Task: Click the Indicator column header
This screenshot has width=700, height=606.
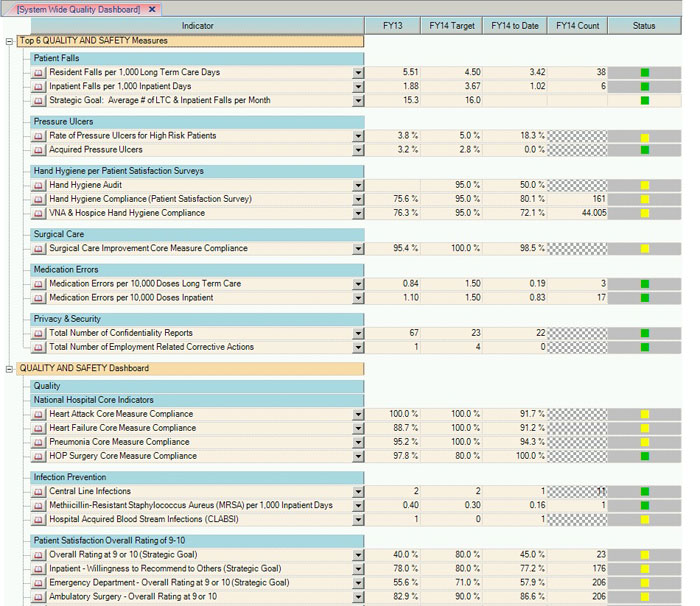Action: pos(197,26)
